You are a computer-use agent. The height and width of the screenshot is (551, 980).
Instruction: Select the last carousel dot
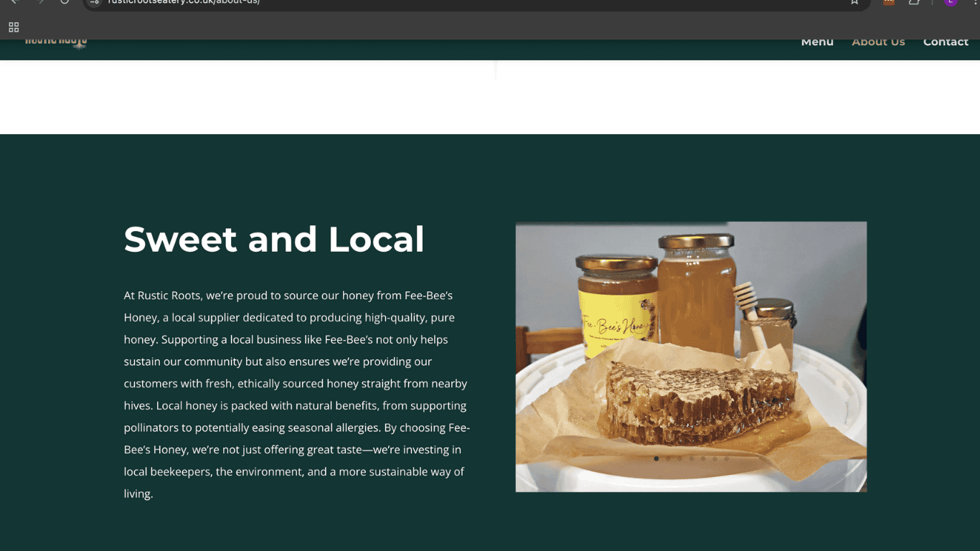[726, 458]
